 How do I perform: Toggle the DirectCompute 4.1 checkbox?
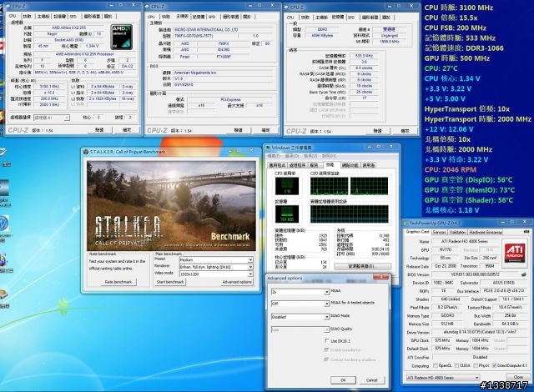click(x=494, y=365)
